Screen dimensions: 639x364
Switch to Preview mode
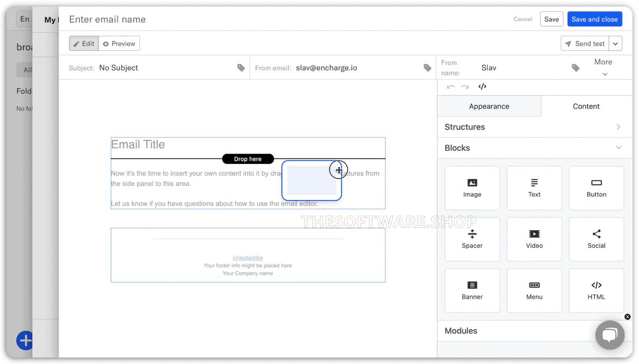pyautogui.click(x=119, y=44)
